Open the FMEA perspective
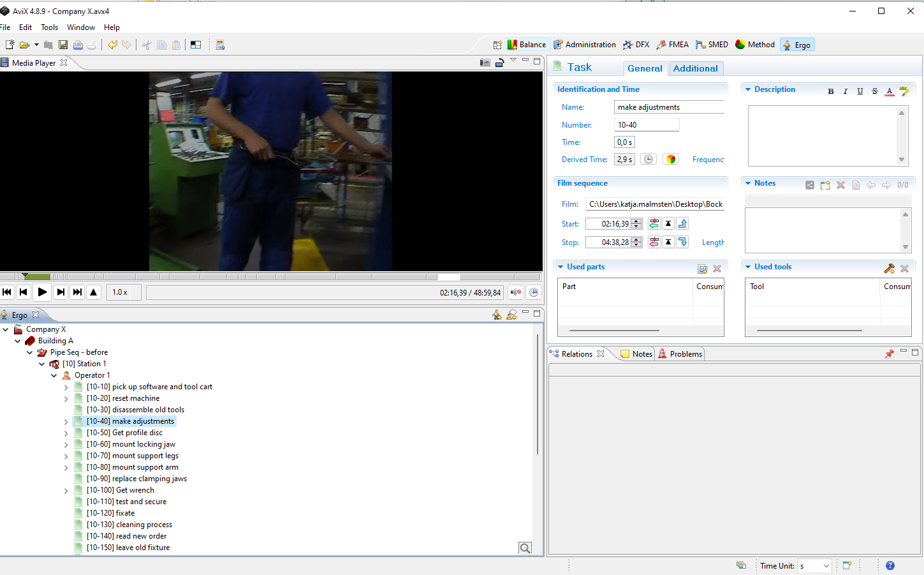This screenshot has height=575, width=924. pos(672,45)
